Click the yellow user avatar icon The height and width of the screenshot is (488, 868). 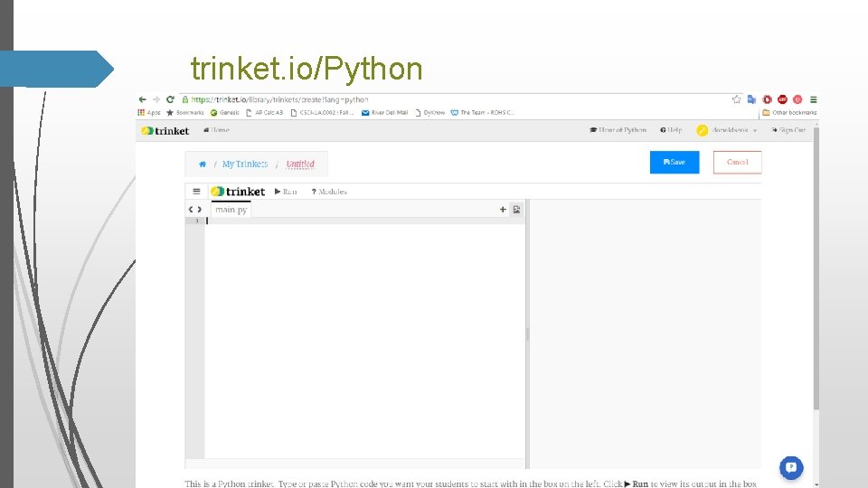coord(702,130)
